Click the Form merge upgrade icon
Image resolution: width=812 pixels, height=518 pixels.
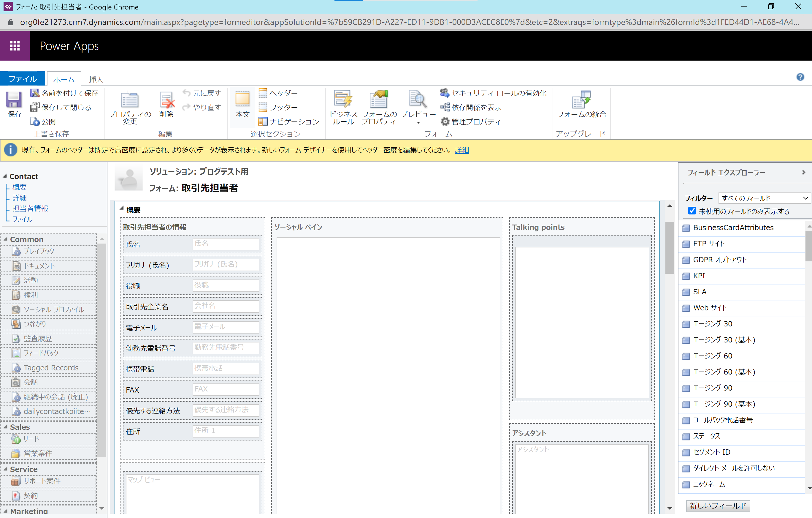(581, 100)
